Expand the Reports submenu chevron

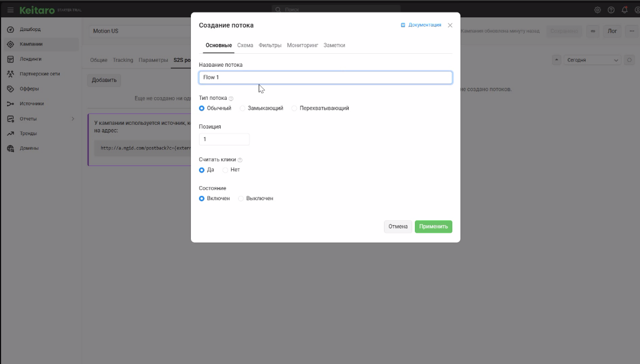tap(73, 119)
